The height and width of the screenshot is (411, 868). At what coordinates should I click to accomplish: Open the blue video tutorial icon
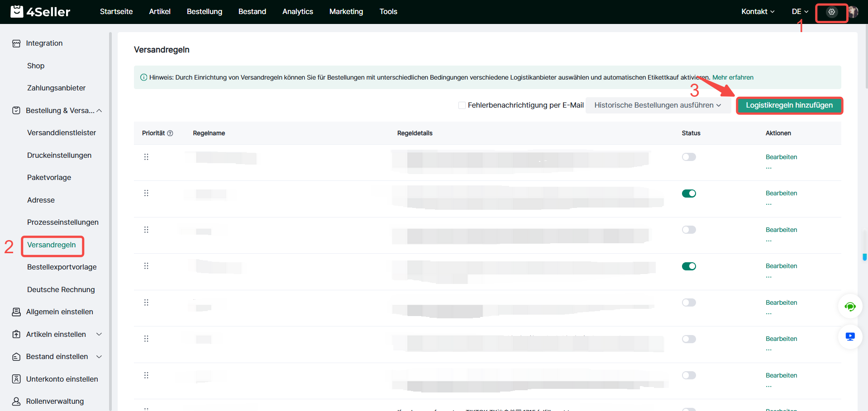pyautogui.click(x=850, y=337)
